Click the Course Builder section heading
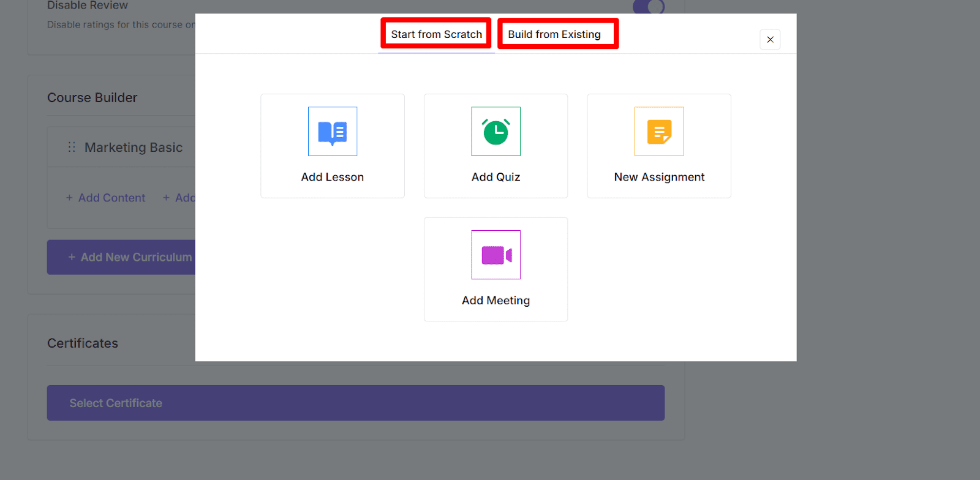The image size is (980, 480). coord(92,98)
